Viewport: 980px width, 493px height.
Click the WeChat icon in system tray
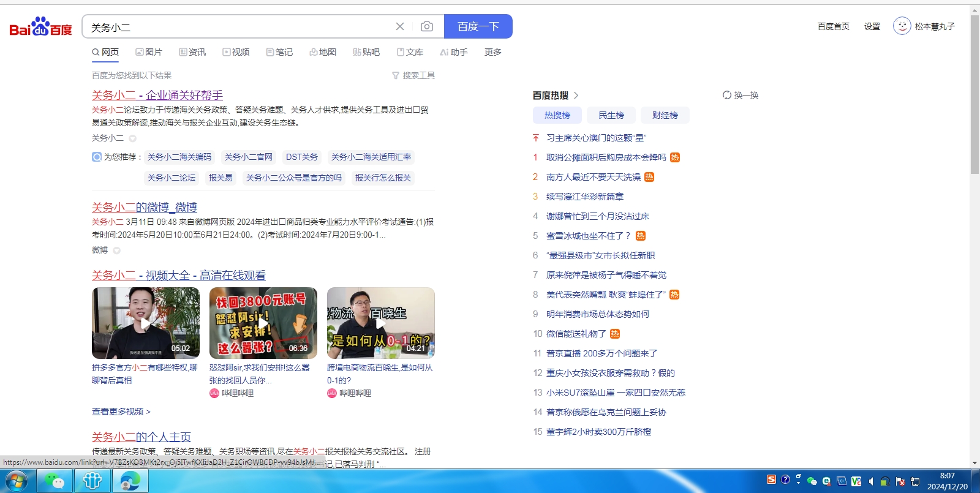pyautogui.click(x=812, y=481)
